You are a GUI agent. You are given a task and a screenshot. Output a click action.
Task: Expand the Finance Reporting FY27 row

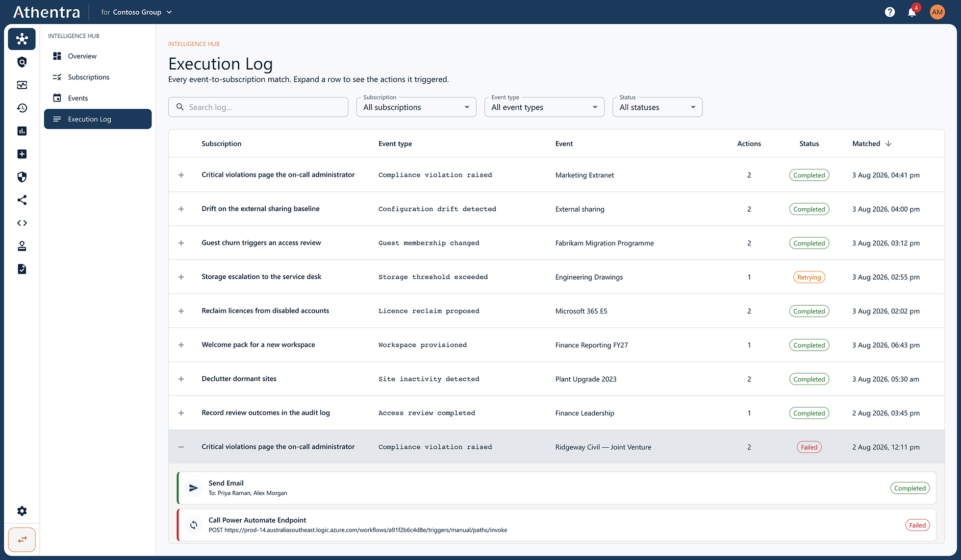[x=181, y=345]
